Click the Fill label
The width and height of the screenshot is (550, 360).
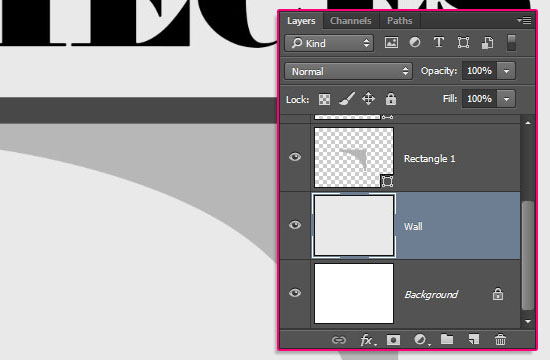(x=450, y=99)
